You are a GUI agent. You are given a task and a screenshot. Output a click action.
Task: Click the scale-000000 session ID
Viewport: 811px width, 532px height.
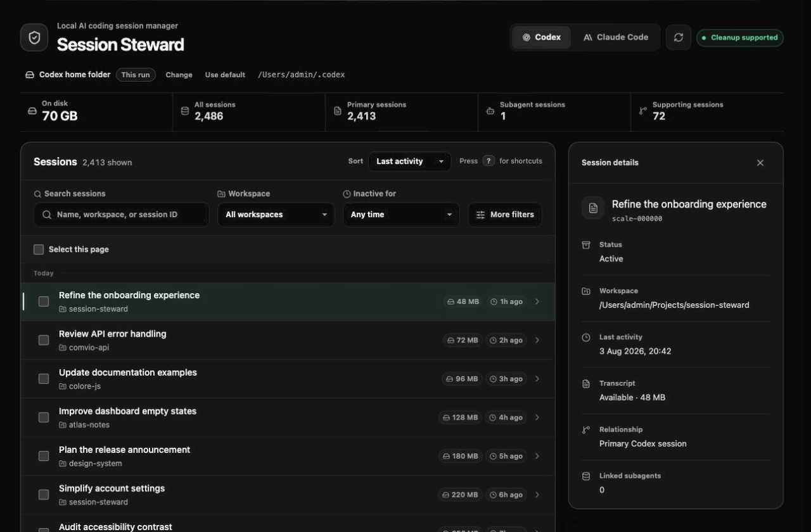point(637,218)
